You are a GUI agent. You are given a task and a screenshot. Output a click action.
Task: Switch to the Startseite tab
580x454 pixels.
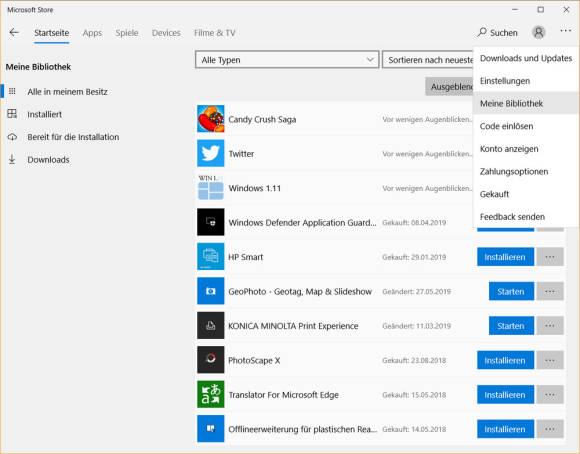[51, 33]
